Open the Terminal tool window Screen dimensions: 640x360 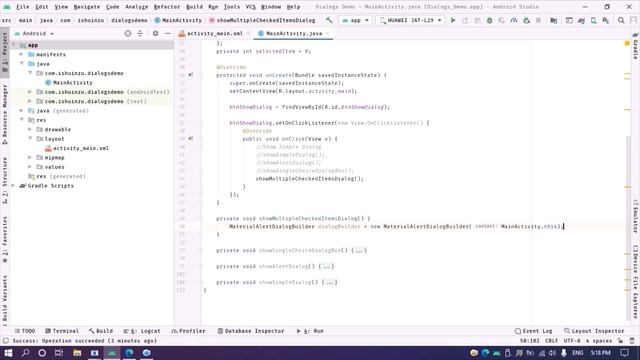click(62, 331)
